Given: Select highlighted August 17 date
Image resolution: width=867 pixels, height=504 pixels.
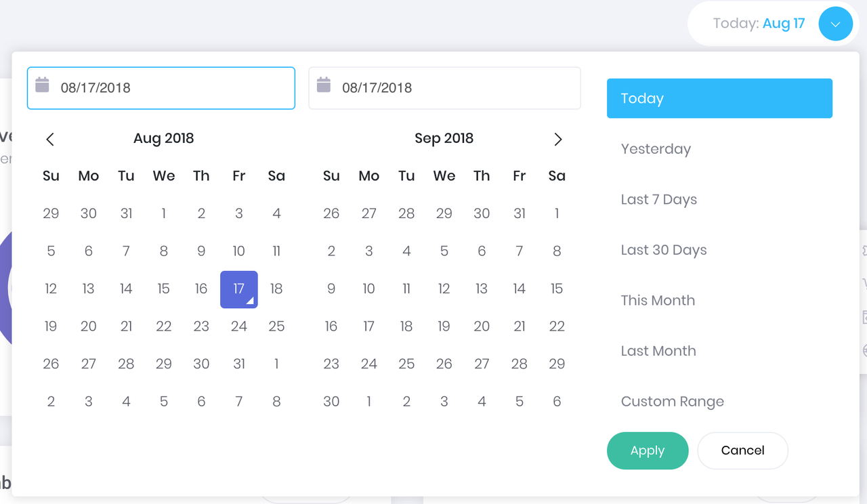Looking at the screenshot, I should pos(238,289).
